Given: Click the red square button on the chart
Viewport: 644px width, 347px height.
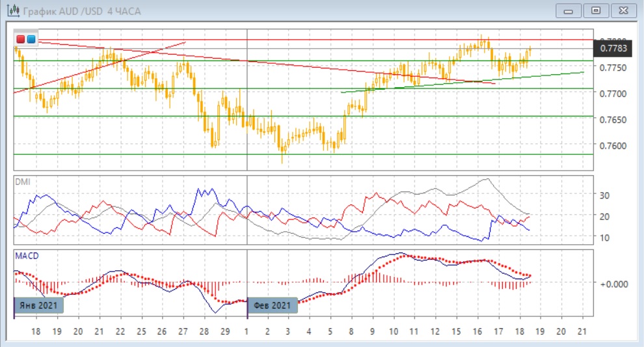Looking at the screenshot, I should tap(21, 39).
